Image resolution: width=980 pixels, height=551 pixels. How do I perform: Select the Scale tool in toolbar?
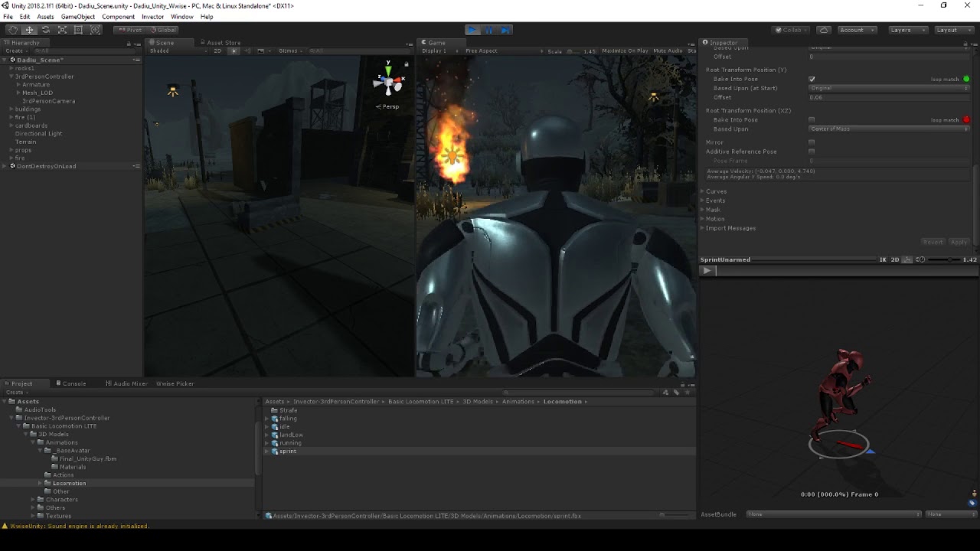[x=62, y=30]
